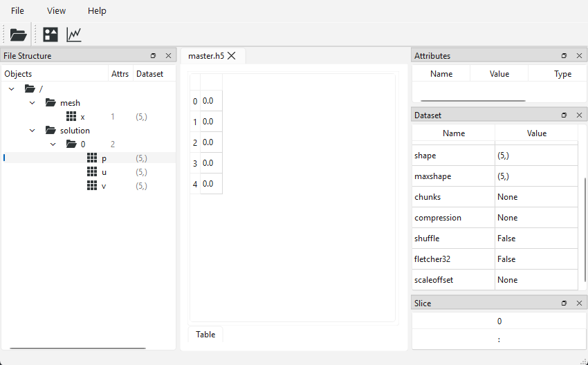Click the 0.0 cell in row 3
Image resolution: width=588 pixels, height=365 pixels.
click(211, 163)
